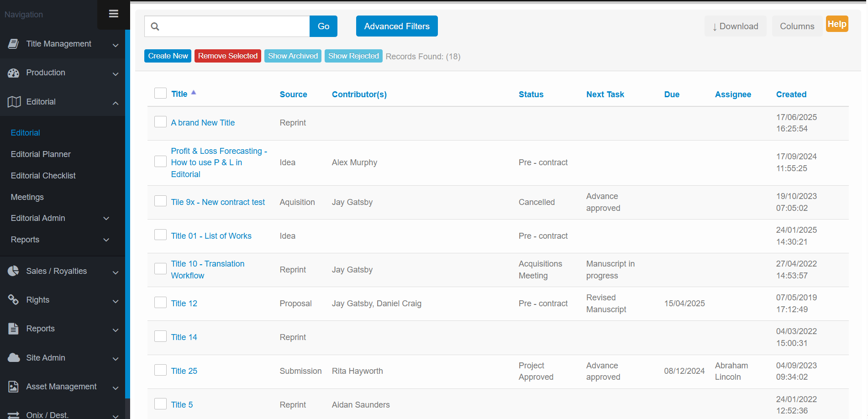Collapse the Editorial section chevron
This screenshot has width=868, height=419.
click(116, 103)
